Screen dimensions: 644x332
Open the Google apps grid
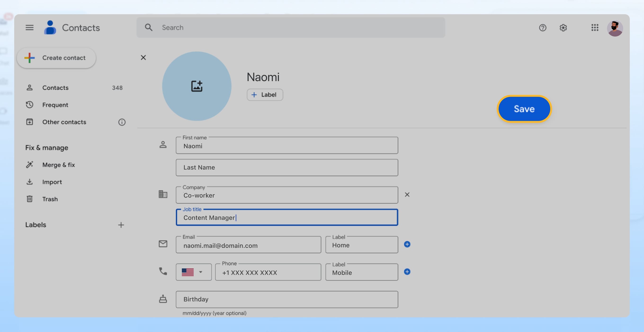595,28
